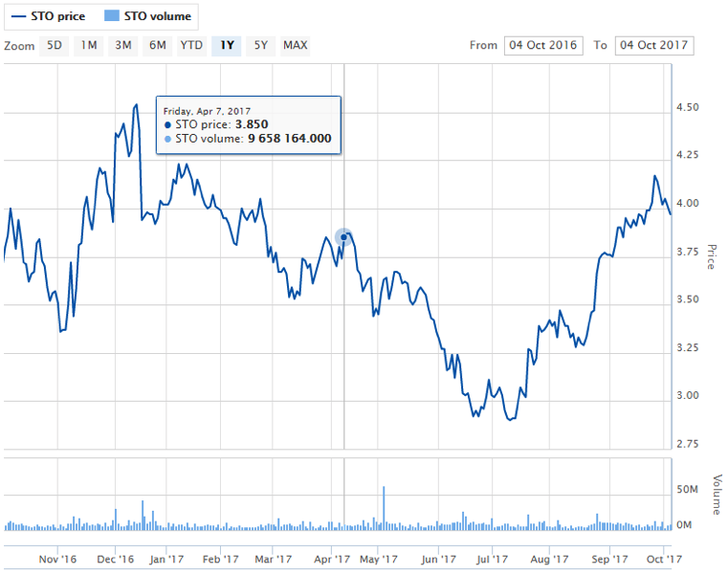Click the blue STO volume legend swatch
The height and width of the screenshot is (575, 728).
click(111, 15)
